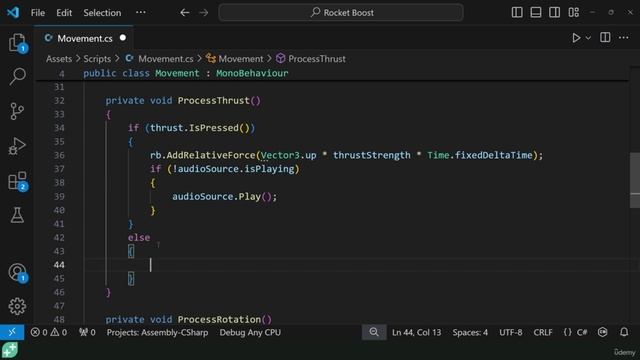Viewport: 640px width, 360px height.
Task: Open the Accounts menu
Action: pyautogui.click(x=17, y=272)
